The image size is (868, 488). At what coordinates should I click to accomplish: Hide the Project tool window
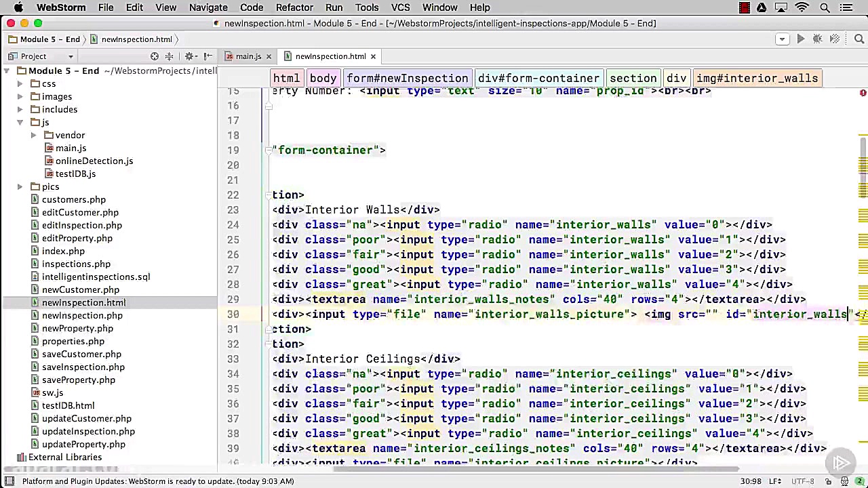point(208,56)
